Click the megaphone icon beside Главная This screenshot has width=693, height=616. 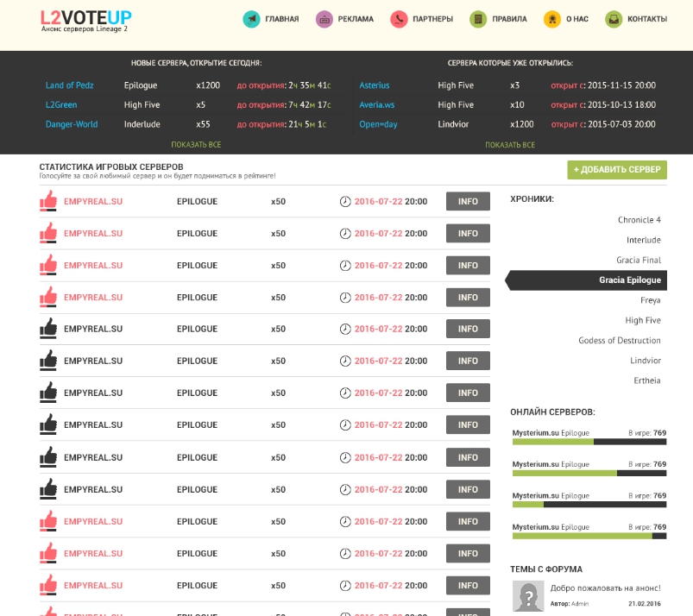coord(251,19)
